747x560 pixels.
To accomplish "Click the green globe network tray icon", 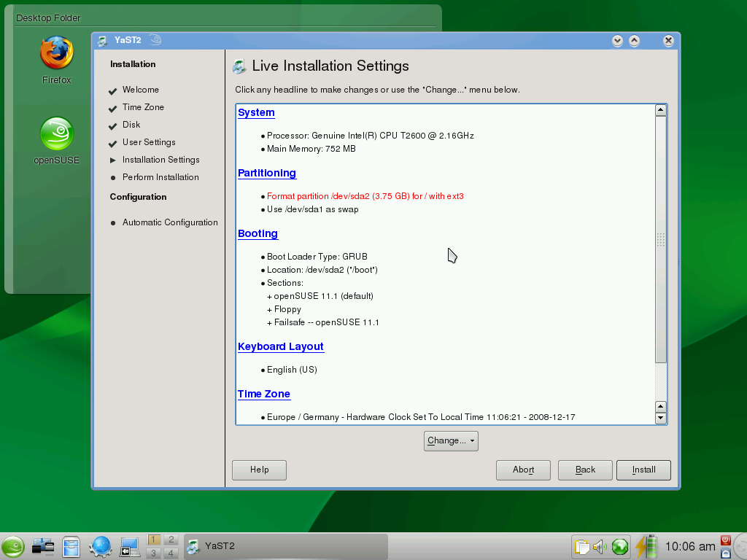I will (620, 547).
